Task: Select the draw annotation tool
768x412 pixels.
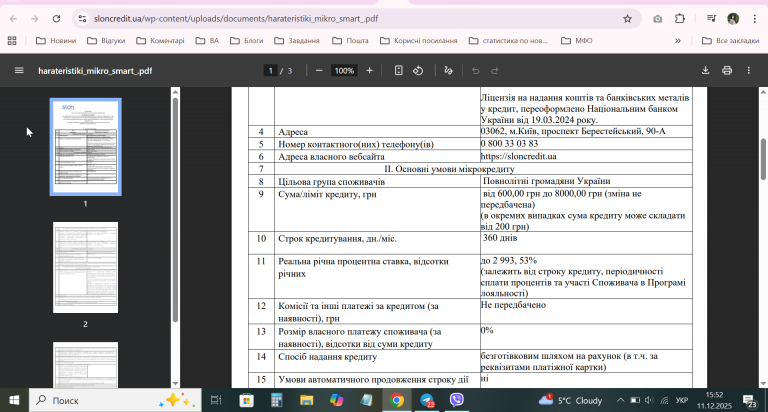Action: pos(448,71)
